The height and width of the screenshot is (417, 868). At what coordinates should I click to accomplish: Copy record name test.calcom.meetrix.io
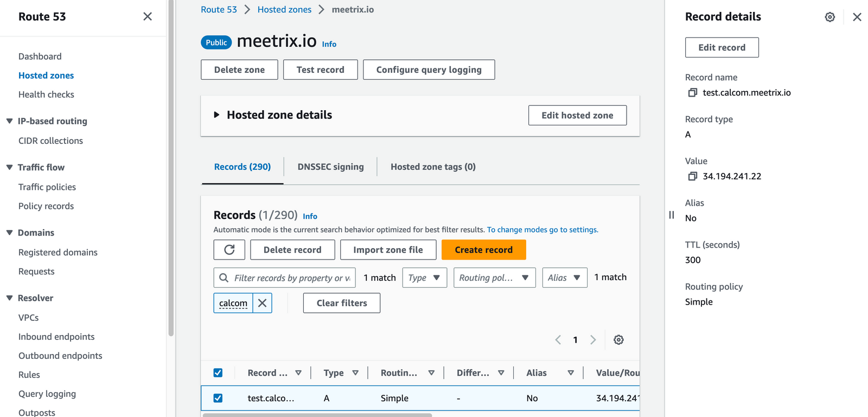click(693, 93)
